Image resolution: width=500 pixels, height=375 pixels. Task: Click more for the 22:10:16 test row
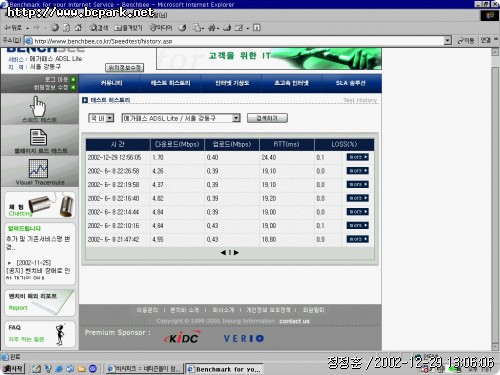[x=357, y=225]
